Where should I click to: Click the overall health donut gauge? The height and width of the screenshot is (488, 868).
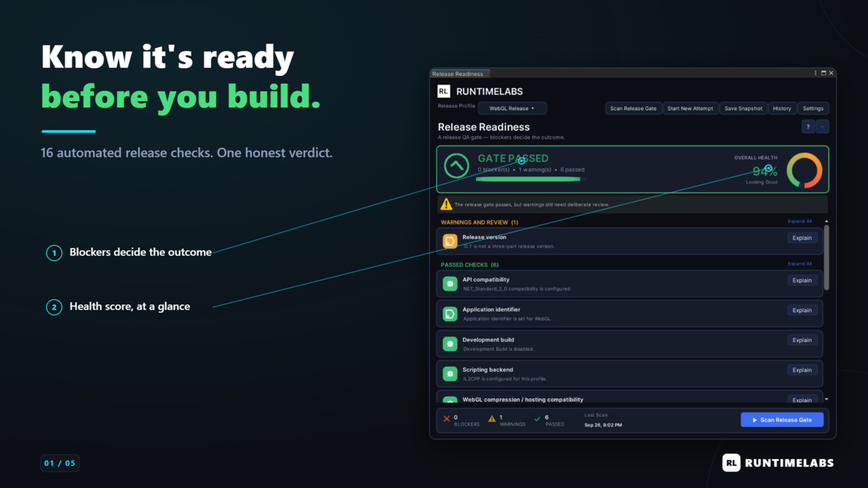click(x=804, y=171)
